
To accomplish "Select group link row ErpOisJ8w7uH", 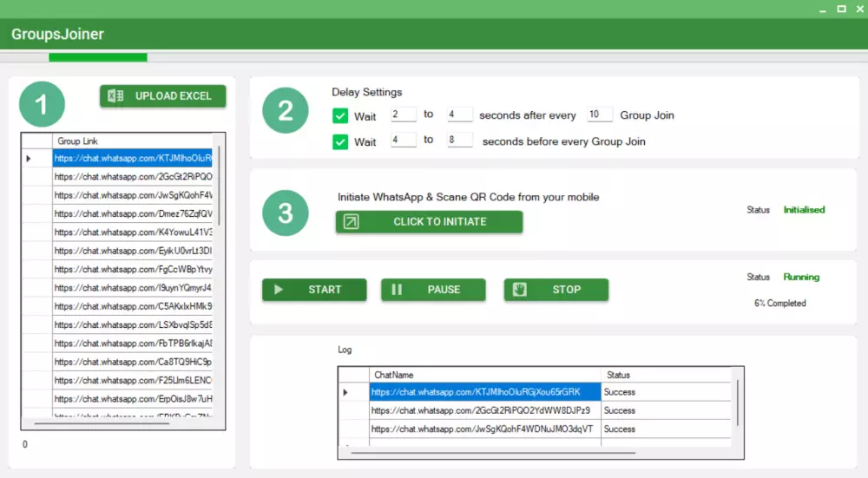I will click(132, 399).
